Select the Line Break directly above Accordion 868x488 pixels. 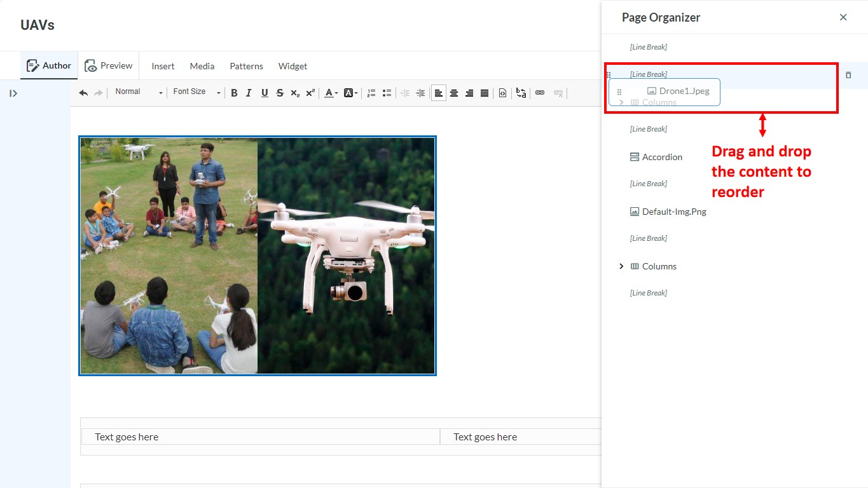[x=649, y=129]
